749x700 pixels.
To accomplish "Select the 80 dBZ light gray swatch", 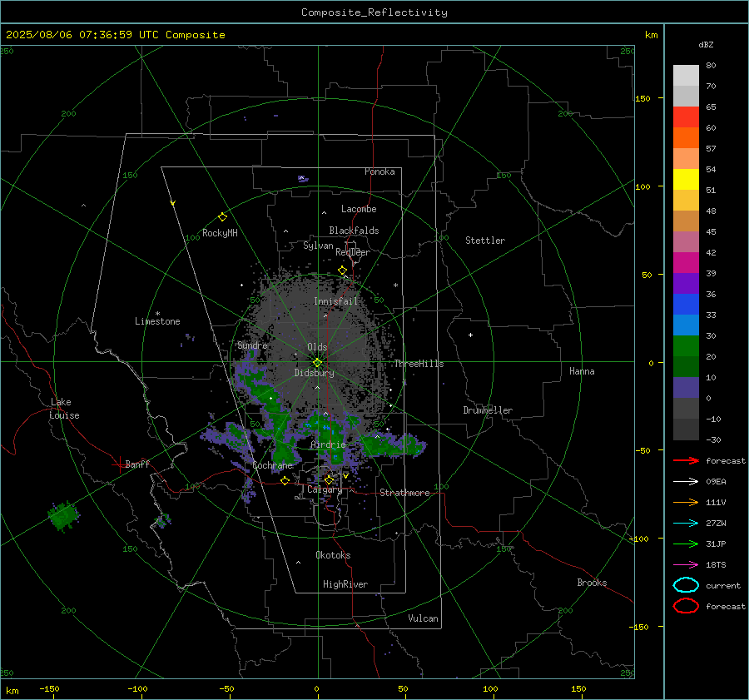I will (686, 75).
